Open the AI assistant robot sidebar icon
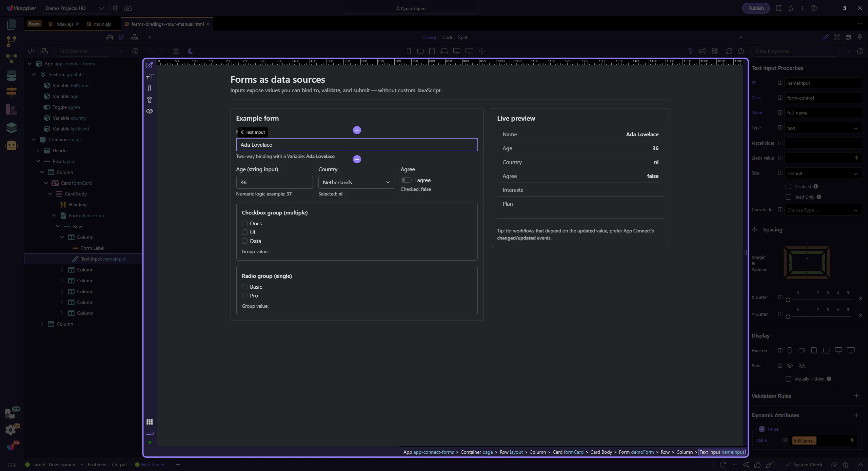Image resolution: width=868 pixels, height=471 pixels. (x=11, y=145)
